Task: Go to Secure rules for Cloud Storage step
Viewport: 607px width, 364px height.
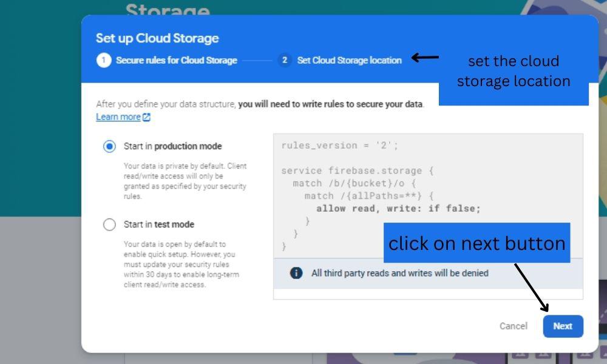Action: pyautogui.click(x=177, y=60)
